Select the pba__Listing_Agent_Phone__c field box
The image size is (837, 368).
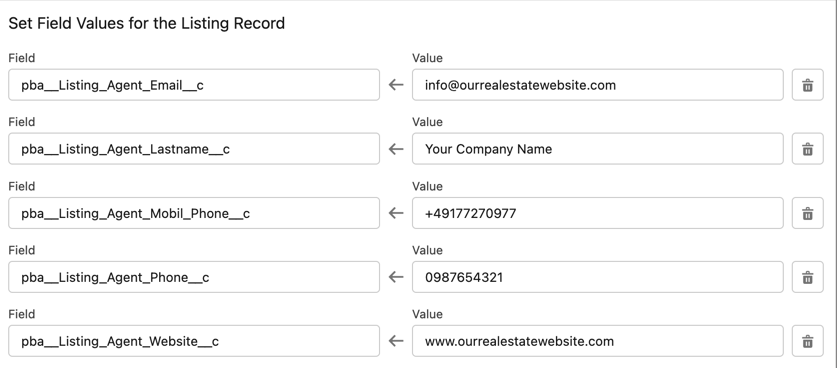coord(194,277)
